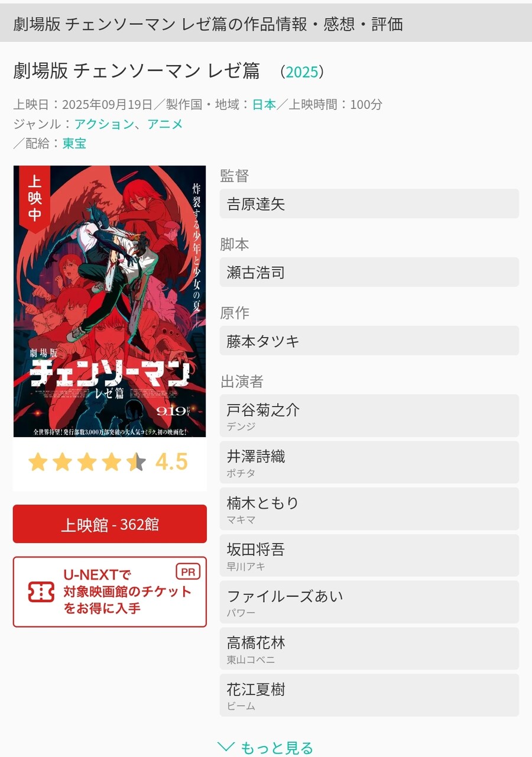Select cast member ファイルーズあい
Viewport: 532px width, 757px height.
coord(369,602)
